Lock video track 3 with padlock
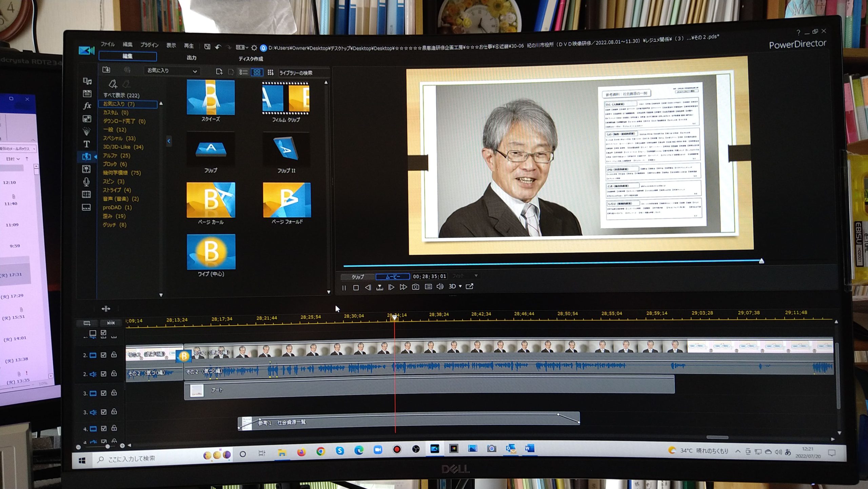This screenshot has width=868, height=489. coord(114,393)
